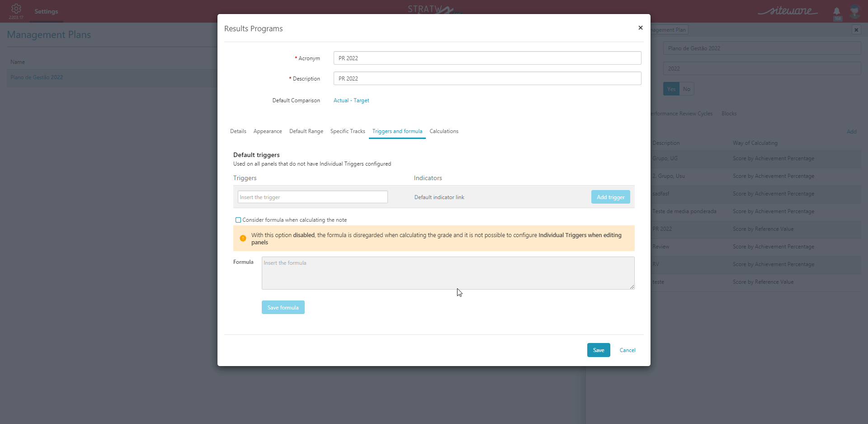
Task: Click the formula text area resize handle
Action: [632, 286]
